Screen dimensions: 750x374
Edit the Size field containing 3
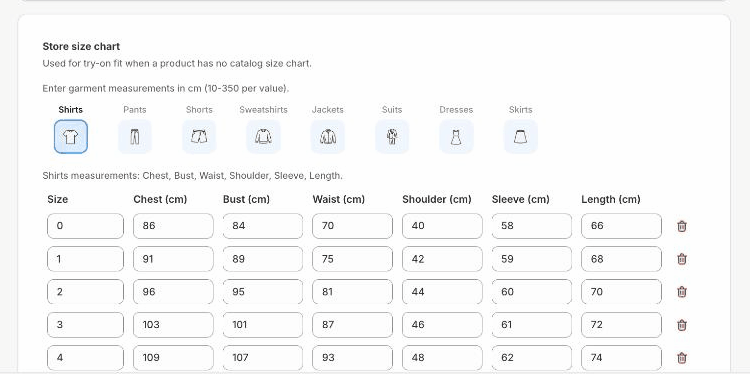tap(85, 325)
